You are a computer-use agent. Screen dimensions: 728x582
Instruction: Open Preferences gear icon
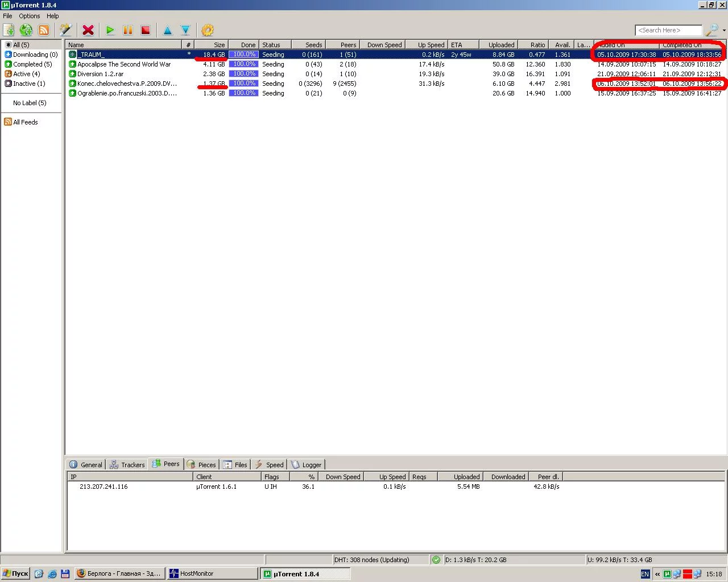[208, 30]
